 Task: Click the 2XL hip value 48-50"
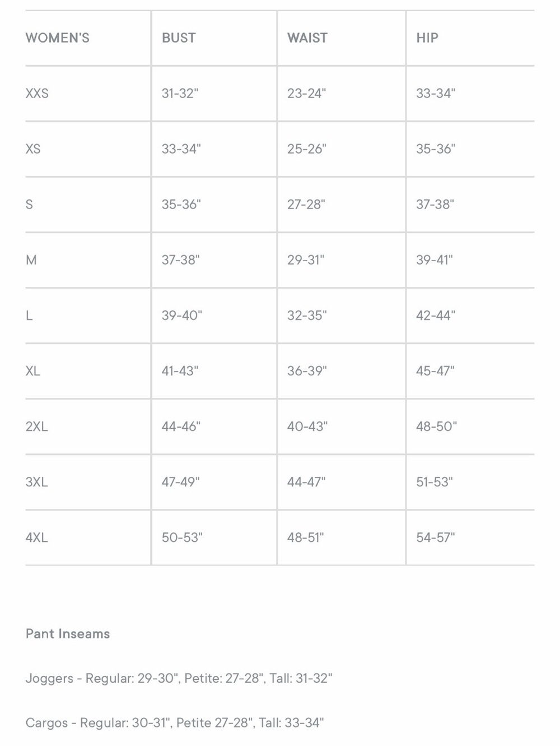(436, 426)
